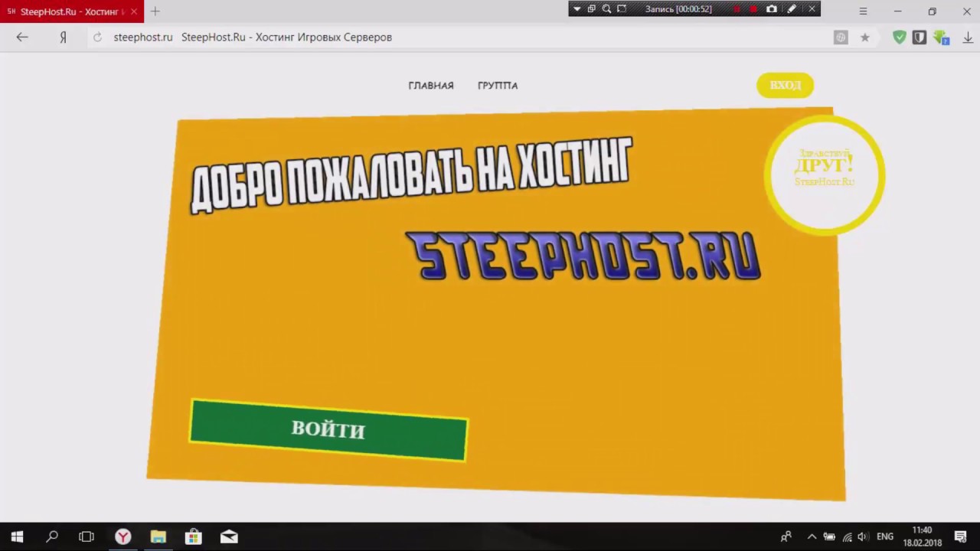Take a snapshot with the recorder camera icon
980x551 pixels.
pyautogui.click(x=772, y=9)
